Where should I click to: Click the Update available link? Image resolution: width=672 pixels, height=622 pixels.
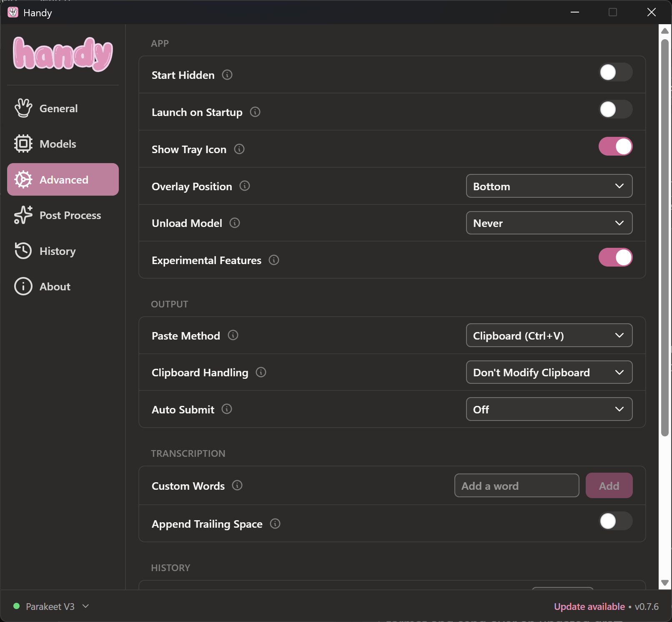(589, 606)
